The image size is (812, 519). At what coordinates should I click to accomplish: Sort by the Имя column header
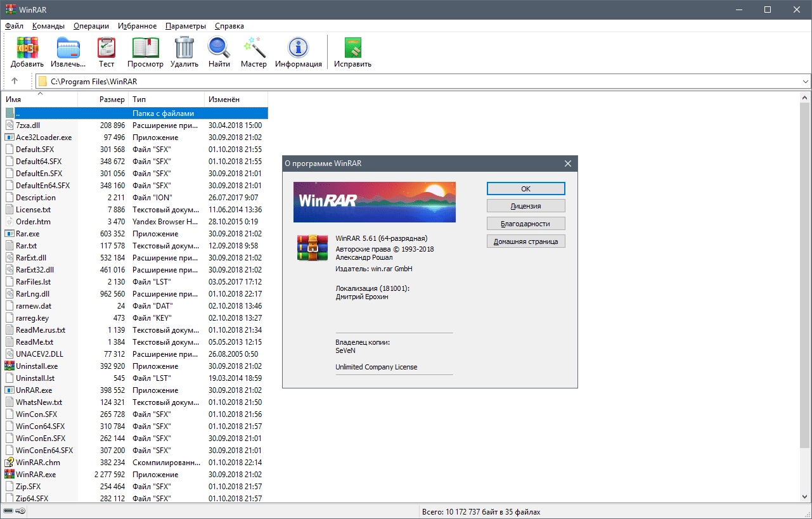coord(40,99)
